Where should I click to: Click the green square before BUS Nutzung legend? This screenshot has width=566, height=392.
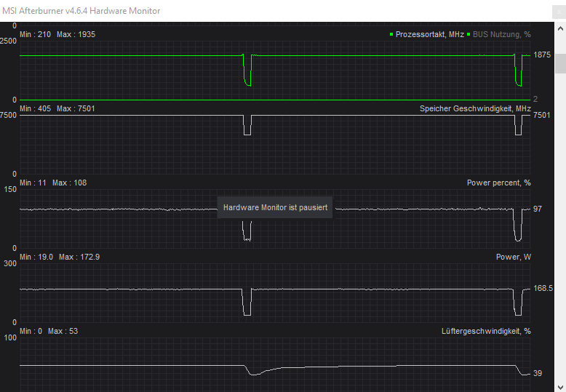pos(469,34)
